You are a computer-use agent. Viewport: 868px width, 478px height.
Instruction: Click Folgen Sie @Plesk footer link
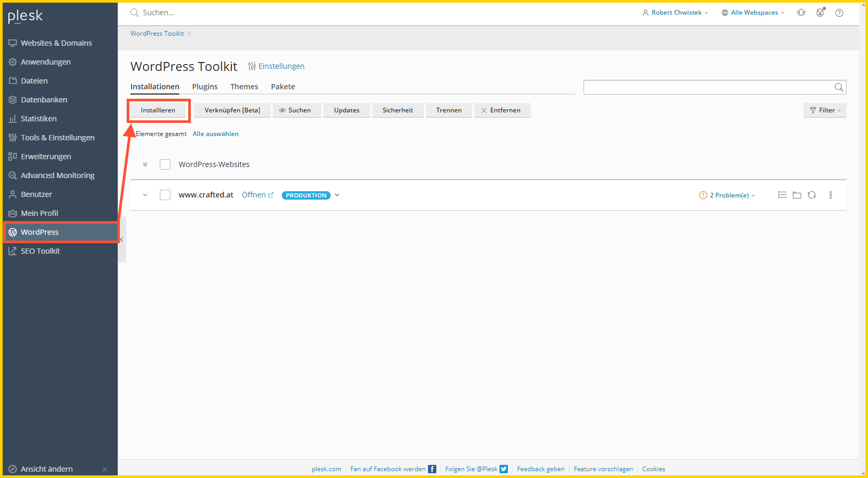pos(476,469)
